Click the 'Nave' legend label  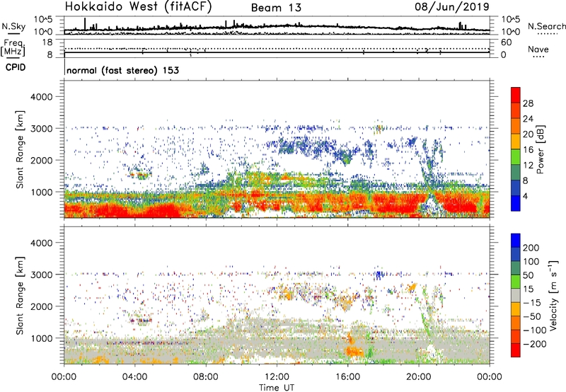(x=538, y=50)
